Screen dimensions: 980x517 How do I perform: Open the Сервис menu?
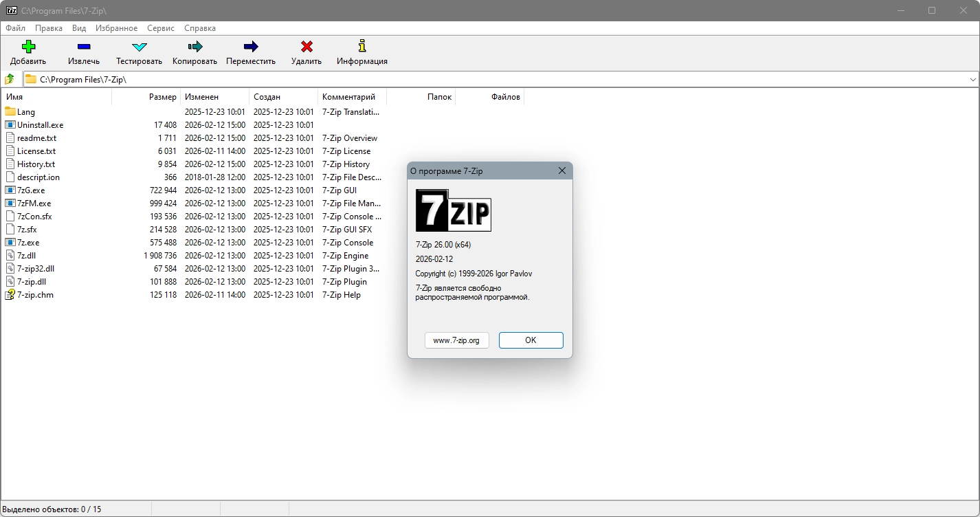161,28
